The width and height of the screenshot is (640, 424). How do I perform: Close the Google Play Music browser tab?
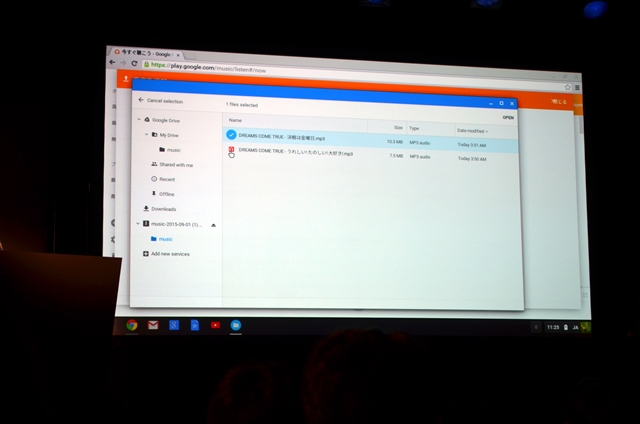[x=178, y=55]
